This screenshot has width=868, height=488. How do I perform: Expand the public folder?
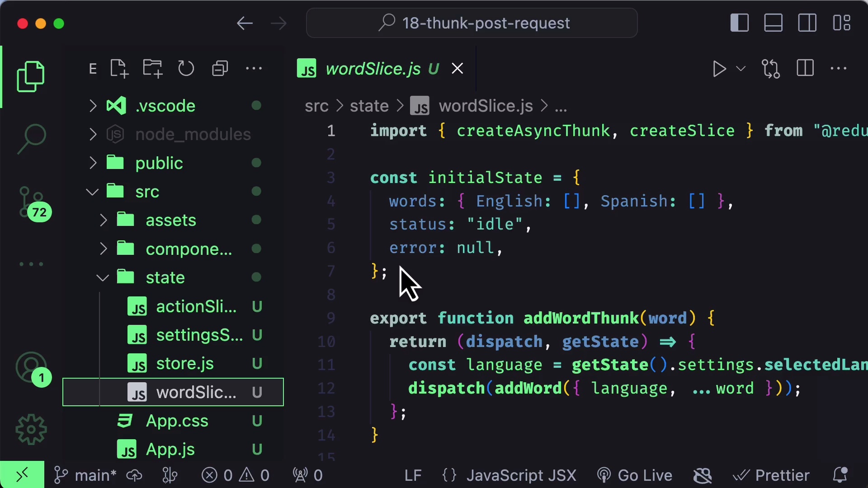tap(159, 163)
